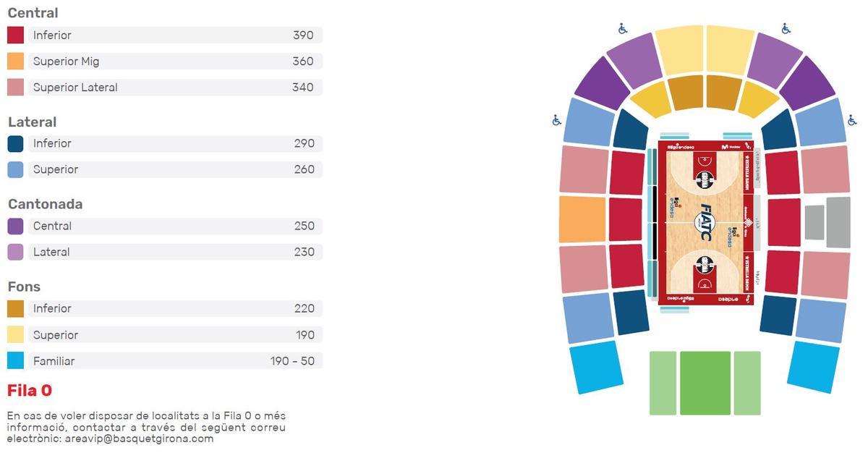
Task: Choose the orange Superior Mig seating section
Action: (582, 219)
